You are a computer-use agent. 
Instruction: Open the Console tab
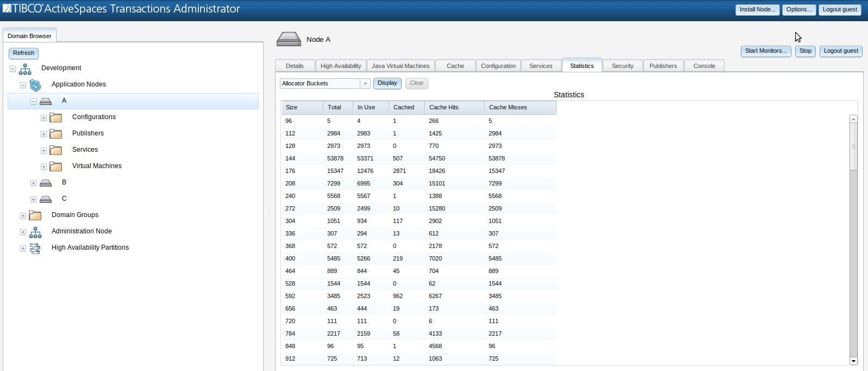704,66
